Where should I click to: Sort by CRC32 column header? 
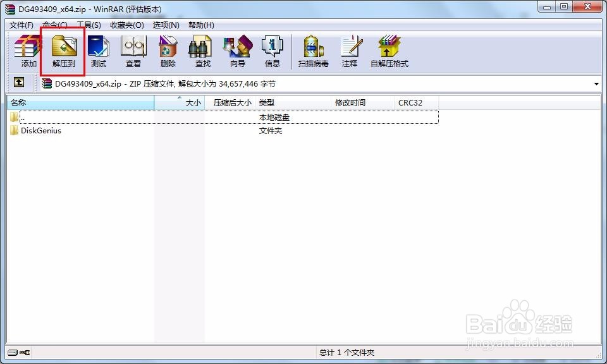pyautogui.click(x=417, y=103)
